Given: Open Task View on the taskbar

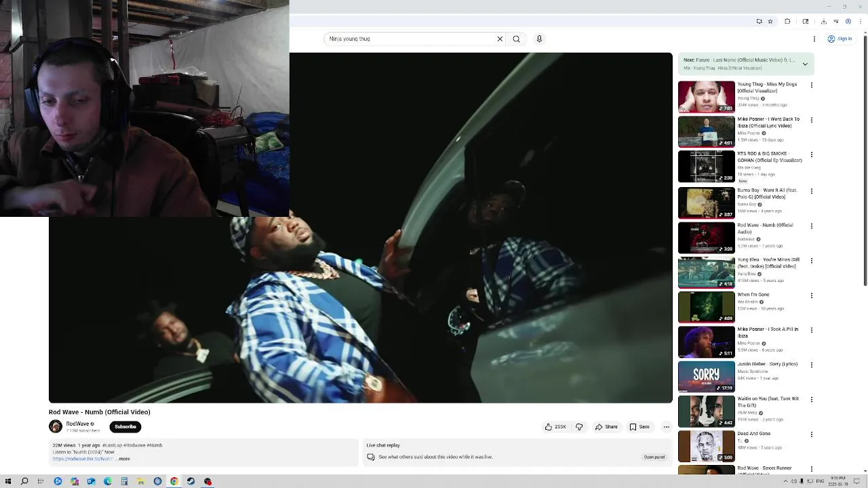Looking at the screenshot, I should pos(41,481).
